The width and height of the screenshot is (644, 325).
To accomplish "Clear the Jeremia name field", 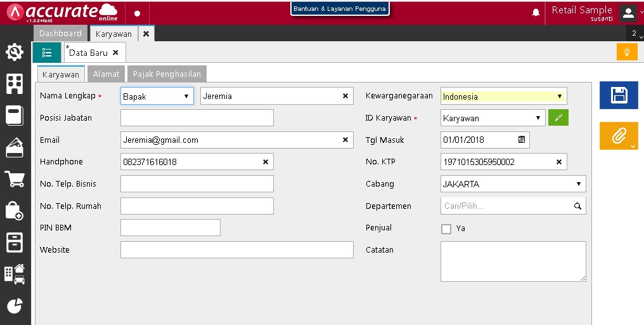I will (x=345, y=96).
